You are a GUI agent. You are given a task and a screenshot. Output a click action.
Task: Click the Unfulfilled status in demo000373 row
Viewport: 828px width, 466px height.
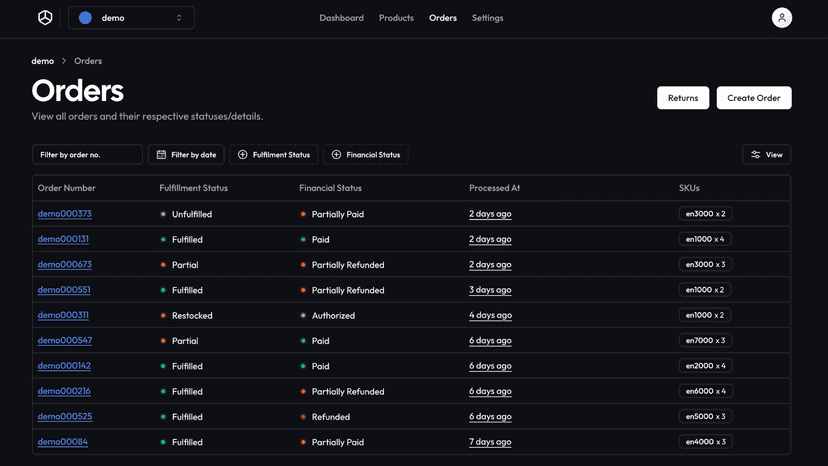point(192,214)
